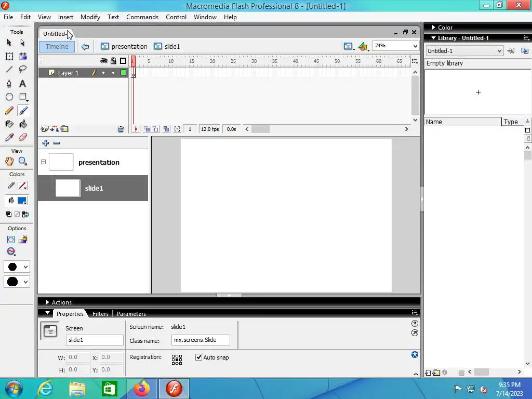Select the Selection arrow tool
Screen dimensions: 532x399
point(9,43)
